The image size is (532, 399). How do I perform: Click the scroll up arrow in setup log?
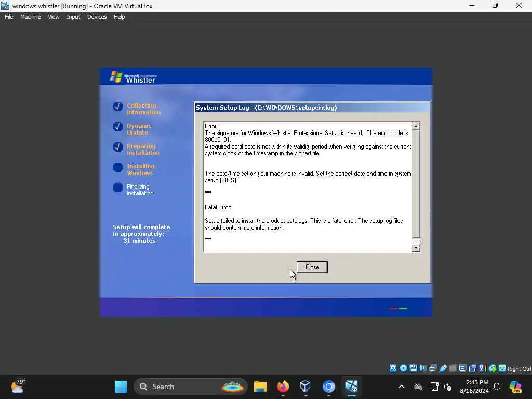point(416,126)
